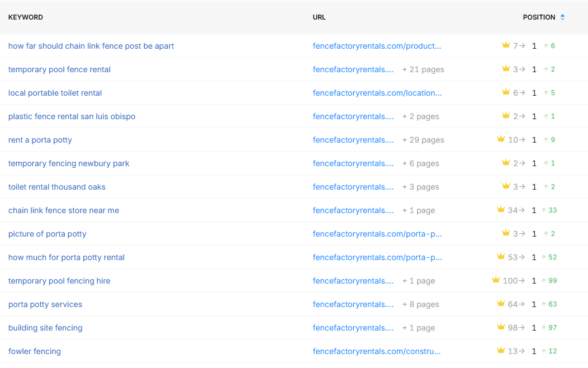Expand '+ 1 page' for temporary pool fencing hire
Screen dimensions: 588x368
419,281
